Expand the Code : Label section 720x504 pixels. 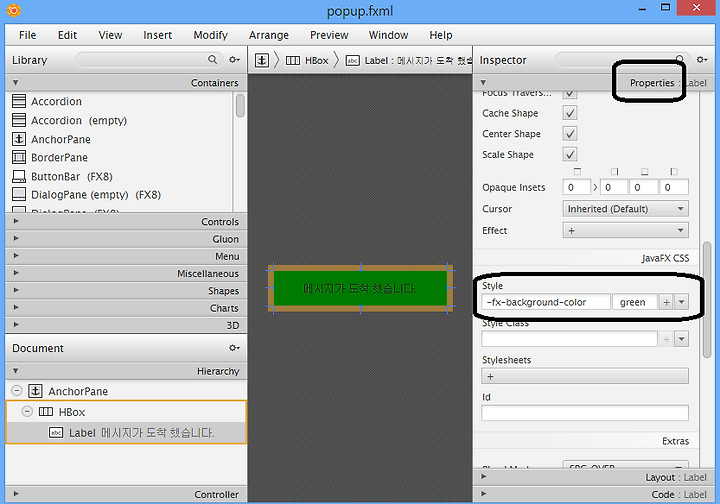click(484, 493)
